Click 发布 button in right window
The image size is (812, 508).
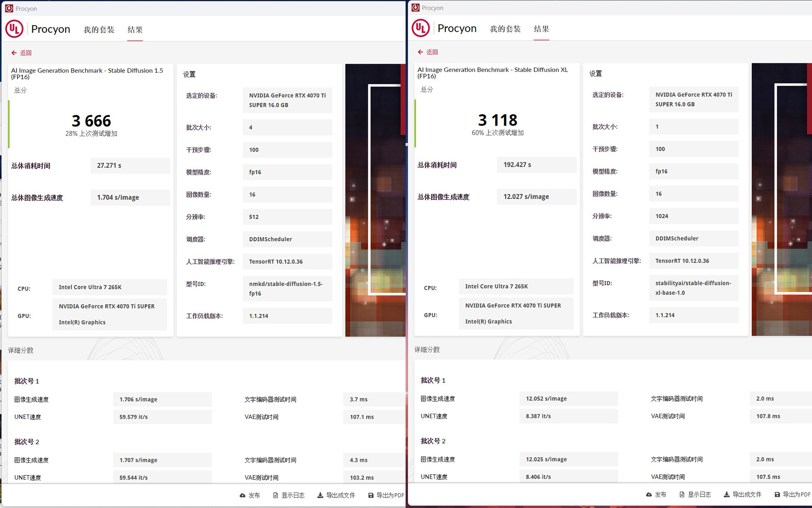660,495
